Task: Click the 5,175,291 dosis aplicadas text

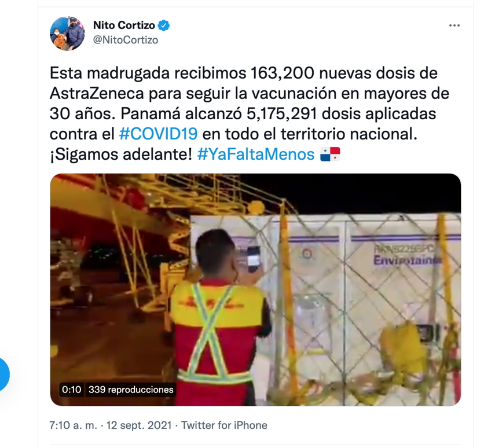Action: pyautogui.click(x=341, y=113)
